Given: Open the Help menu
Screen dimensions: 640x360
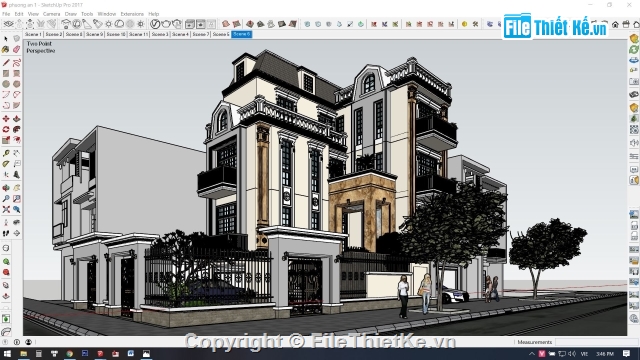Looking at the screenshot, I should [153, 14].
